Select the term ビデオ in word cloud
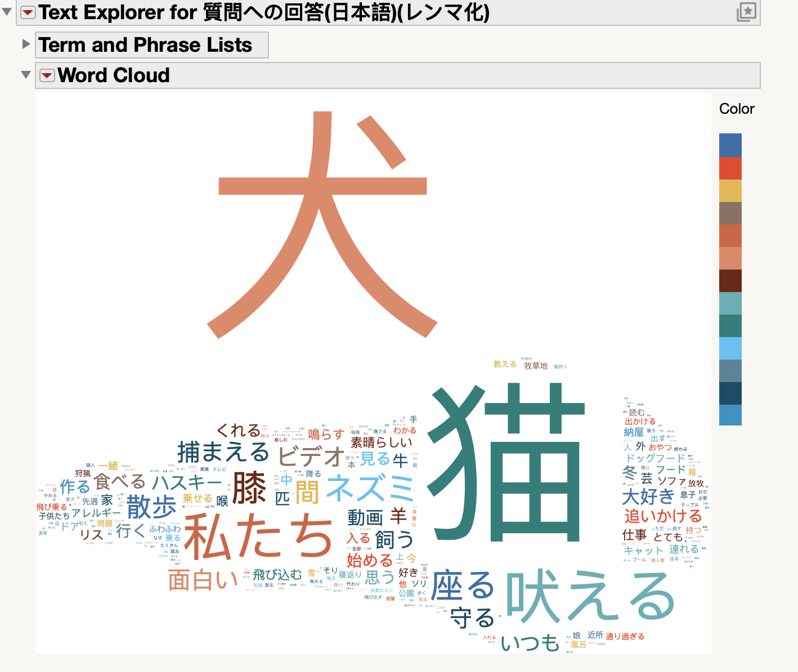 [x=311, y=455]
